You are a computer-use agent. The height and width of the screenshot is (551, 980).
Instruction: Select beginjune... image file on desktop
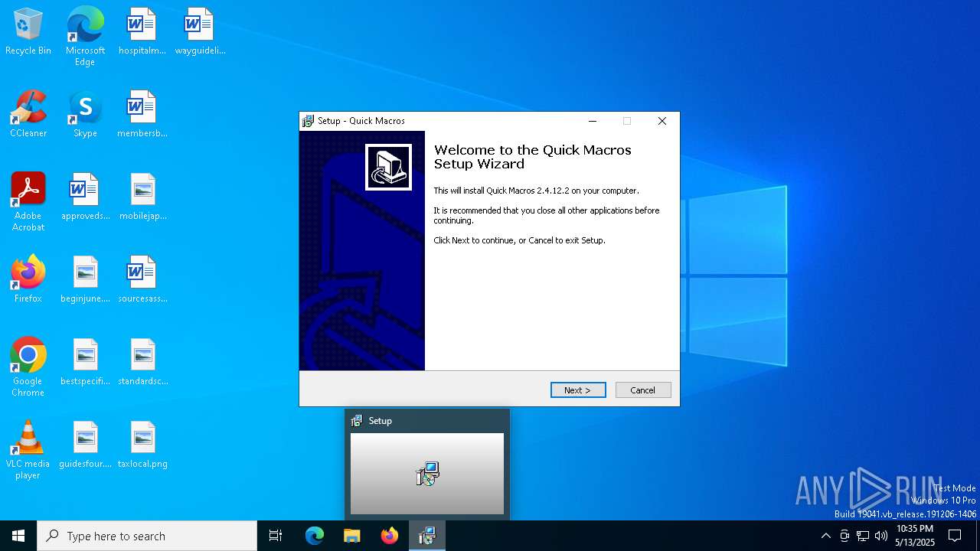point(85,280)
